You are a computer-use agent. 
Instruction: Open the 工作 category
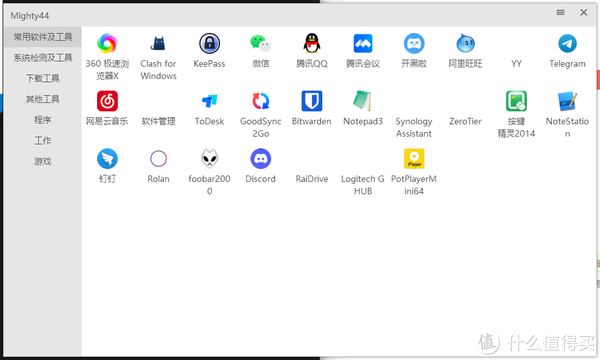pyautogui.click(x=43, y=140)
